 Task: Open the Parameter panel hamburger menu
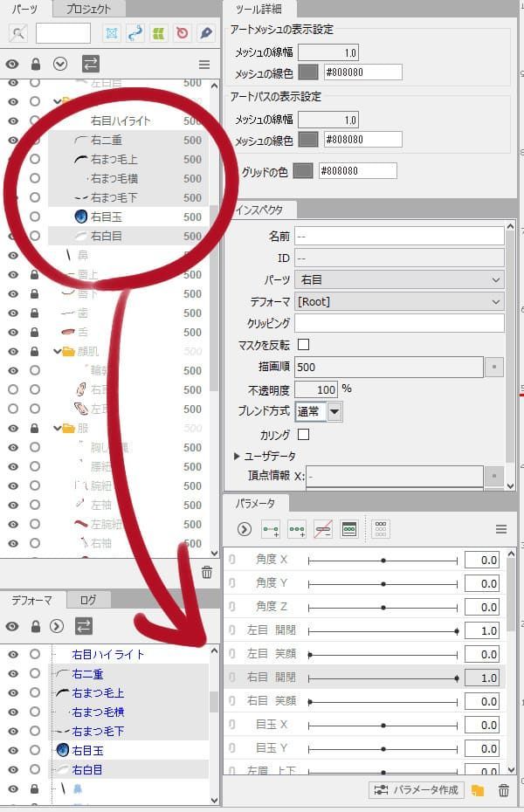click(501, 529)
